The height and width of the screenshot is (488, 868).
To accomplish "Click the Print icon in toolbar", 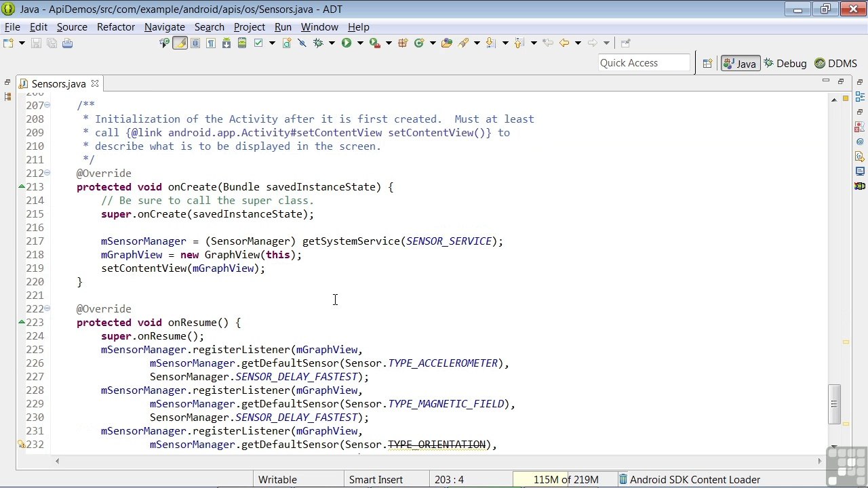I will pos(67,43).
